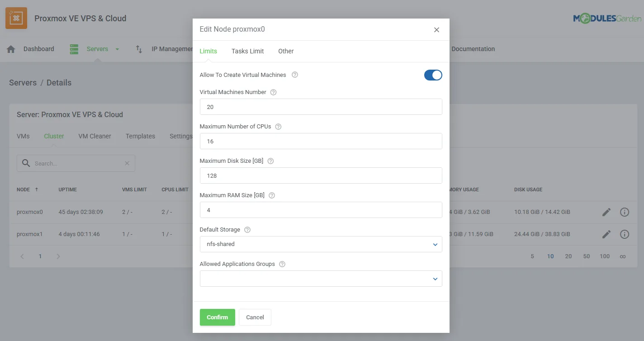Click disk usage 24.44 GiB / 38.83 GiB
The image size is (644, 341).
coord(542,234)
